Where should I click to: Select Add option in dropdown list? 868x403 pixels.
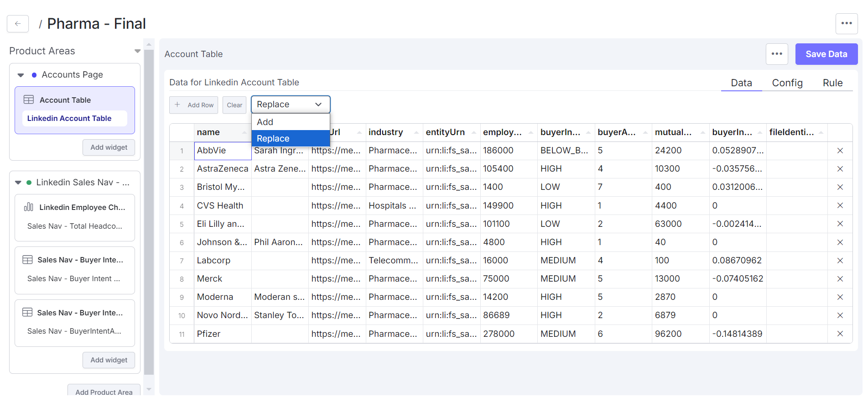coord(290,122)
